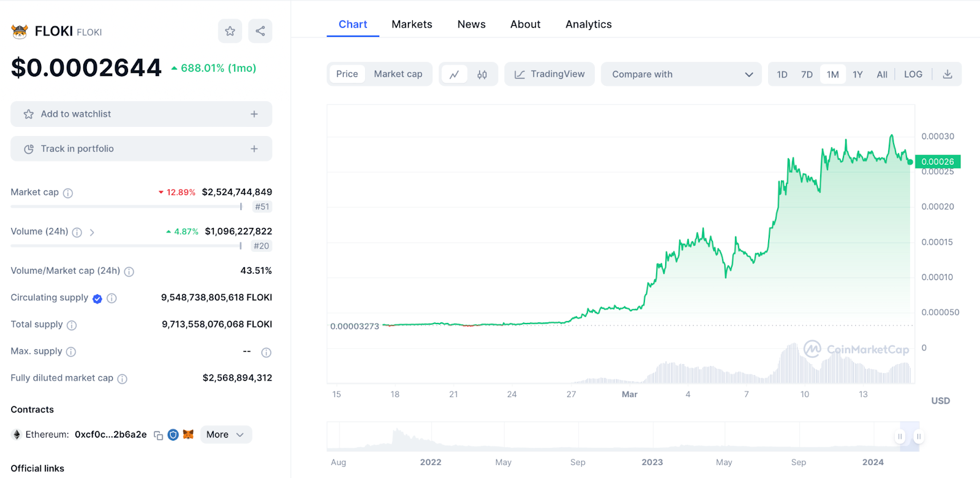Click the #20 volume rank badge
980x478 pixels.
(262, 246)
